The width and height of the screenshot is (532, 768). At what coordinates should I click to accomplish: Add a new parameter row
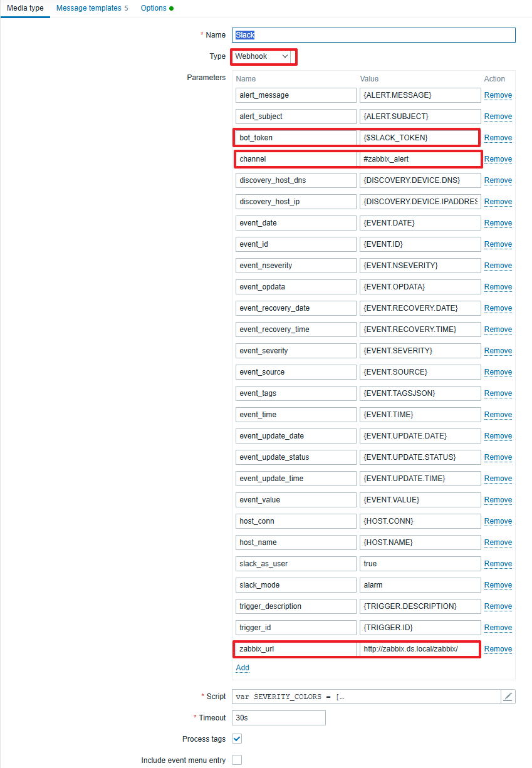243,668
